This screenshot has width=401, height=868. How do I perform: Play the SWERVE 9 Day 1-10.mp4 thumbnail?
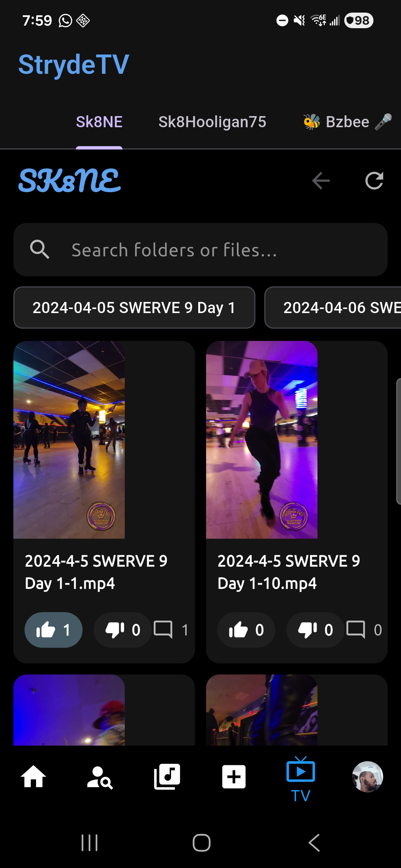pos(262,440)
